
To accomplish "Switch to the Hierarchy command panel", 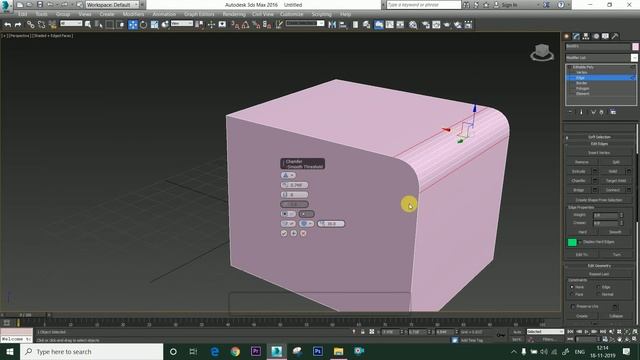I will click(586, 36).
